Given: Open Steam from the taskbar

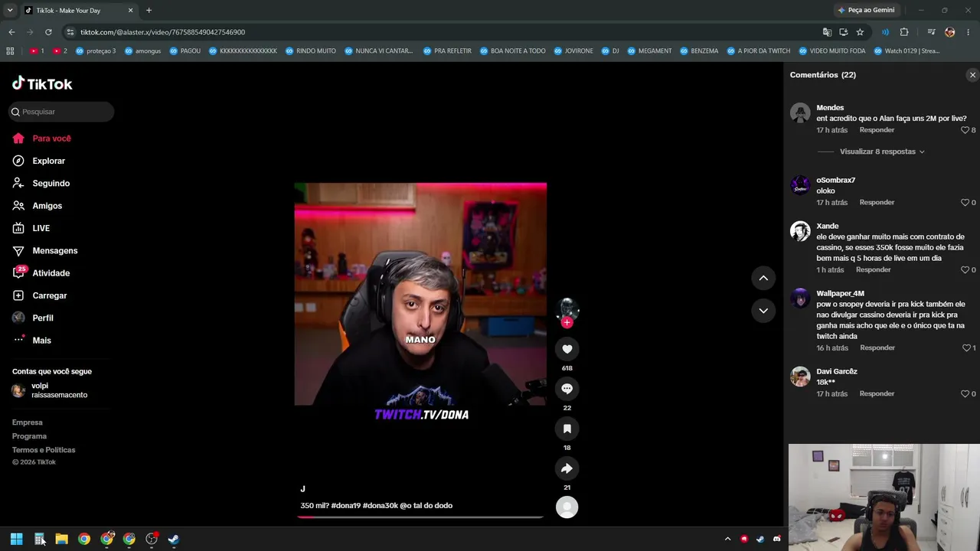Looking at the screenshot, I should [x=174, y=540].
